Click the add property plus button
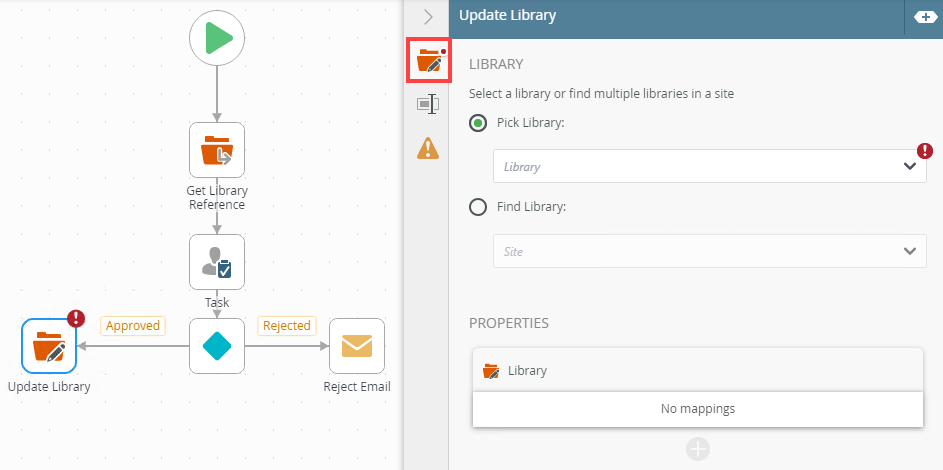The width and height of the screenshot is (943, 470). tap(698, 449)
